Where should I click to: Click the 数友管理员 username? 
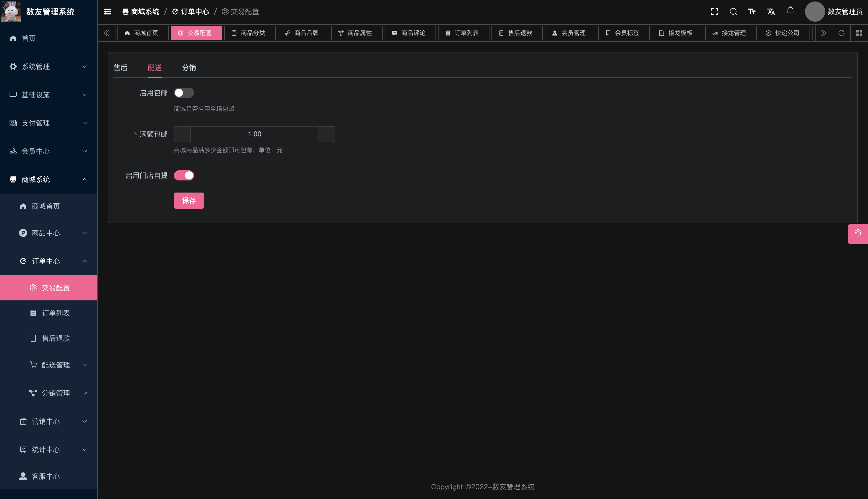845,12
